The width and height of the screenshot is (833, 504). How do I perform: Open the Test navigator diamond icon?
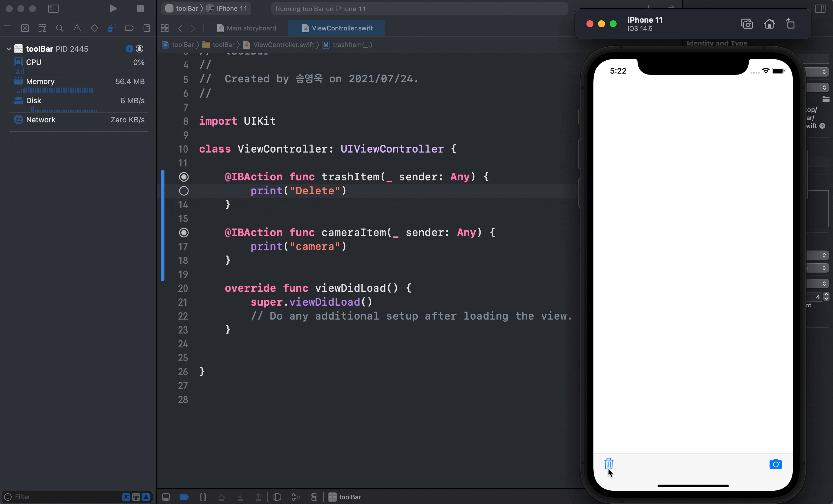pos(95,28)
